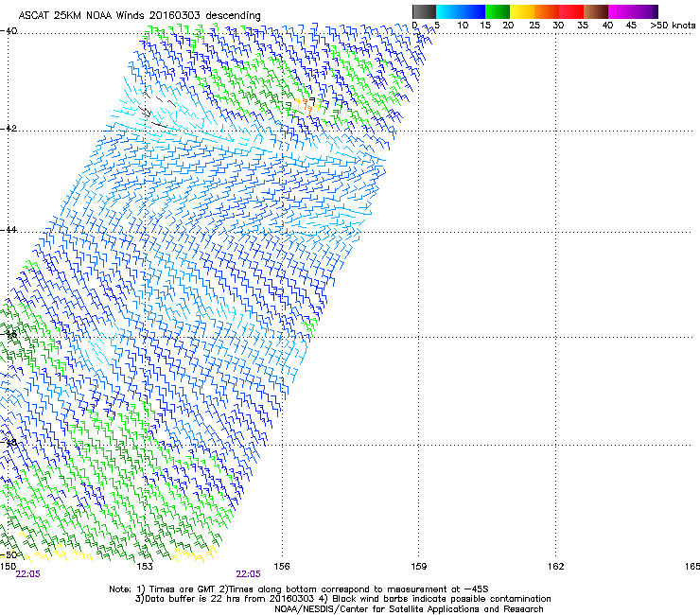Click the '156' longitude label
700x615 pixels.
(x=282, y=567)
